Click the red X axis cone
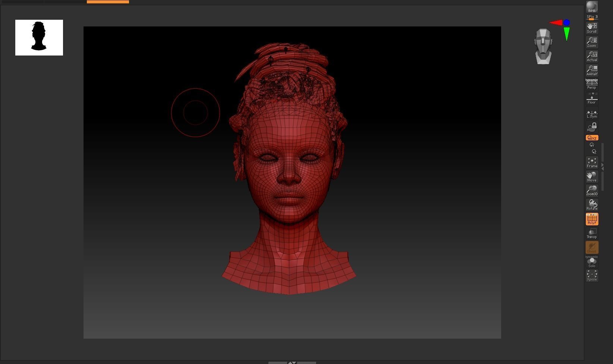Viewport: 613px width, 364px height. [555, 23]
